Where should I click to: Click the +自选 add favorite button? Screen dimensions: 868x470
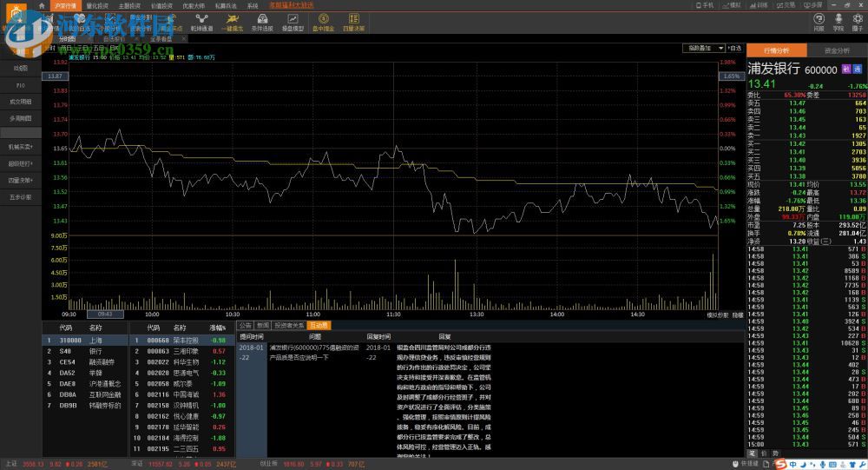coord(734,49)
